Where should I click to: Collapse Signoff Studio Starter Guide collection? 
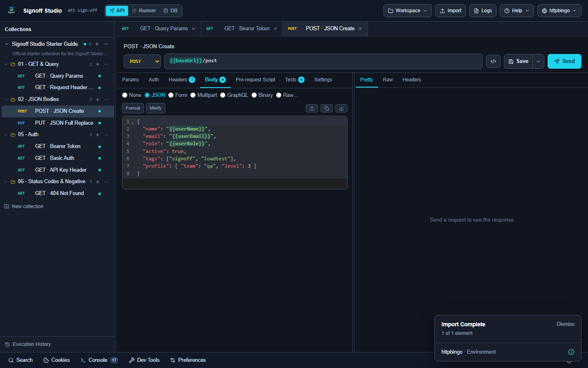[x=7, y=44]
